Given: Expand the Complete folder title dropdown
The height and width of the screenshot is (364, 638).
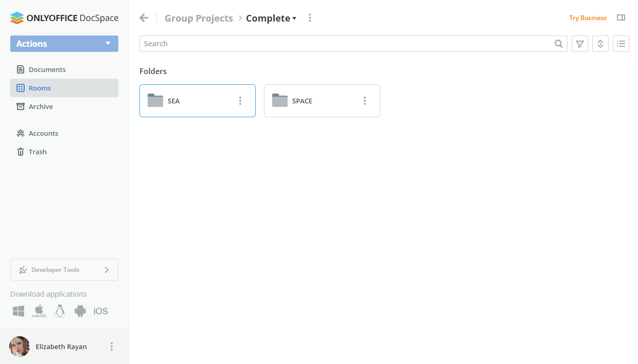Looking at the screenshot, I should (294, 19).
